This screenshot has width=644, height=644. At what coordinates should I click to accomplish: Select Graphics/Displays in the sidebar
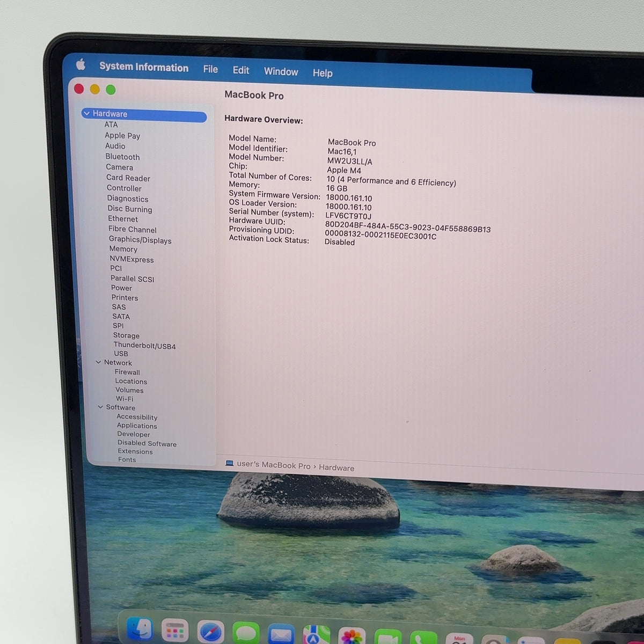(140, 240)
